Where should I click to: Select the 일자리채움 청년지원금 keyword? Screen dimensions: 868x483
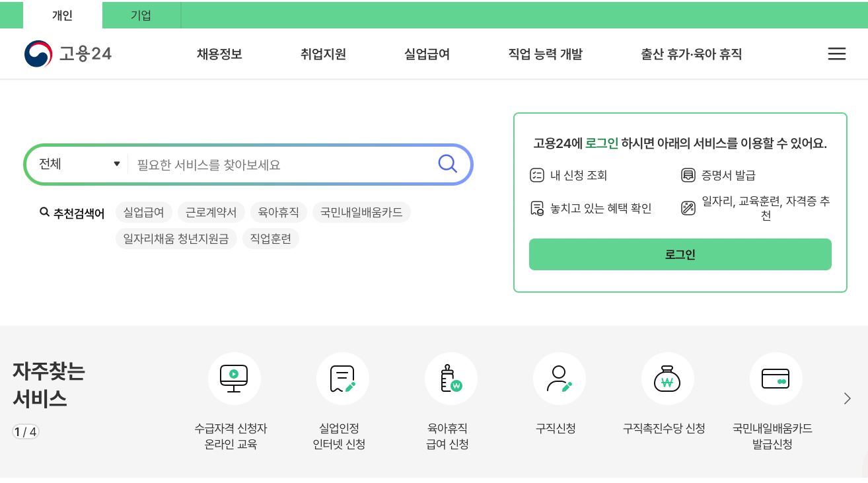pyautogui.click(x=176, y=239)
